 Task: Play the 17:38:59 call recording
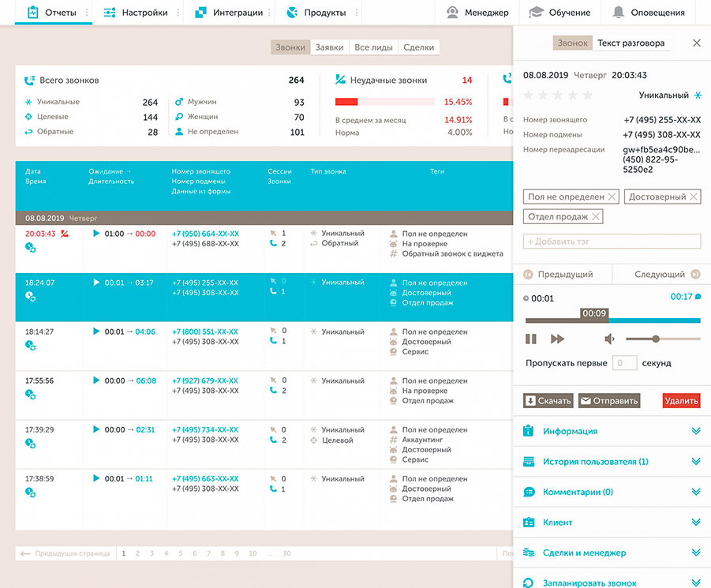tap(96, 478)
